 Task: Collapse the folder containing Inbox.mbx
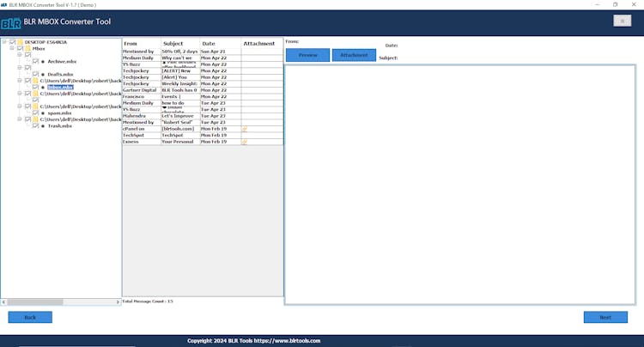(x=19, y=81)
